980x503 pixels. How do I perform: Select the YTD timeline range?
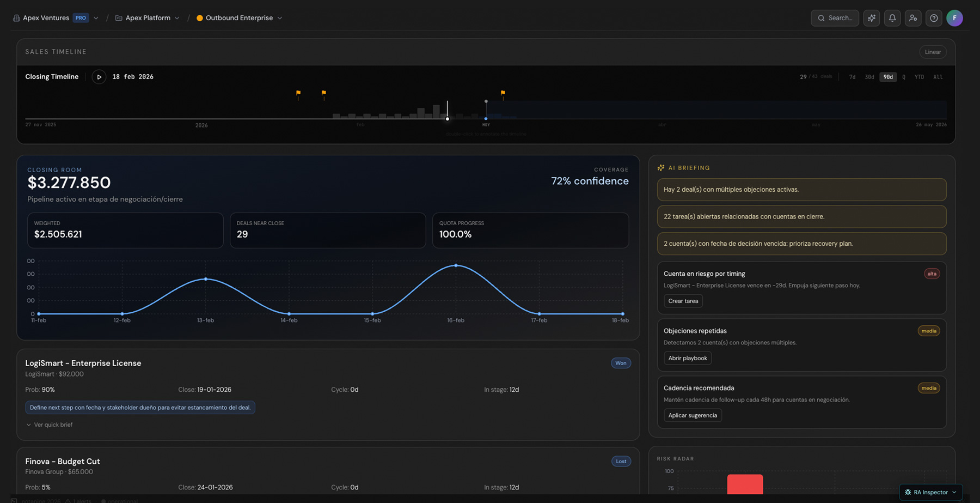919,77
